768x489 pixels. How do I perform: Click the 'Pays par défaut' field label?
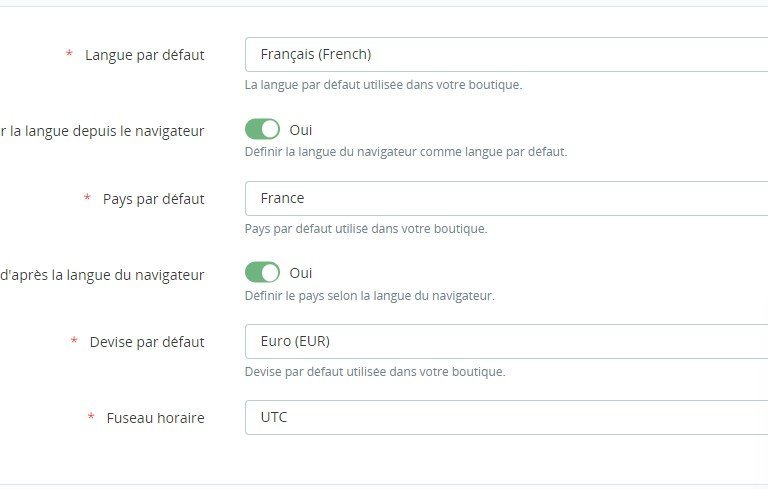pos(153,199)
